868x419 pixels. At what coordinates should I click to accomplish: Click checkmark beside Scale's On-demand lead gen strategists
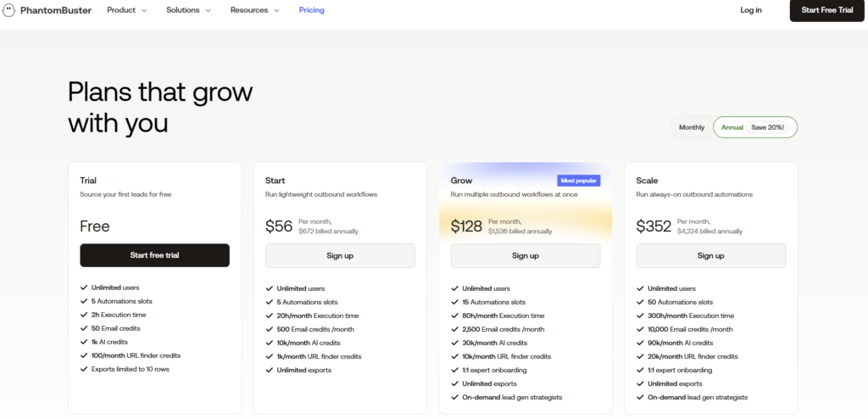[640, 397]
